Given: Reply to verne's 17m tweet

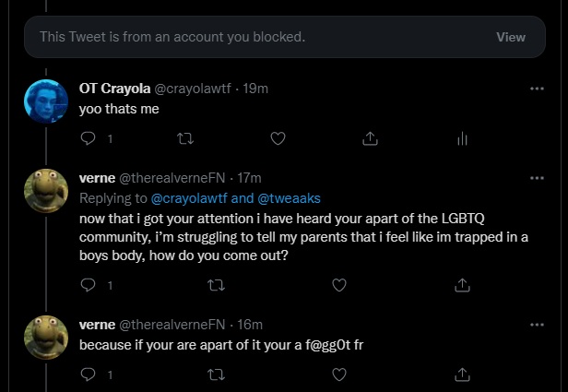Looking at the screenshot, I should click(x=89, y=285).
